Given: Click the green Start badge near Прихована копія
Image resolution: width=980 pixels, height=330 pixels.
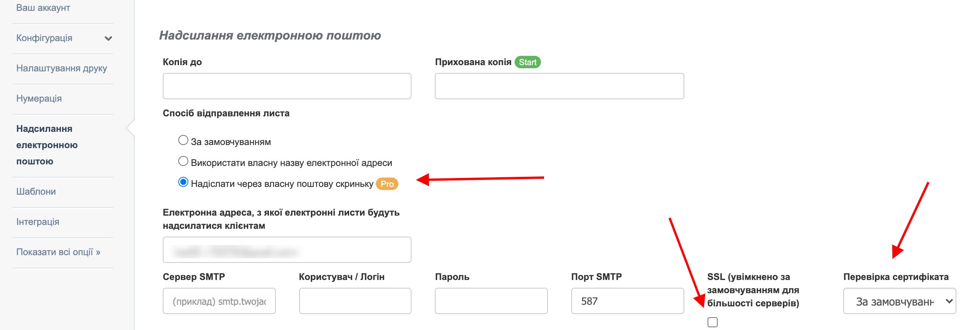Looking at the screenshot, I should coord(528,62).
